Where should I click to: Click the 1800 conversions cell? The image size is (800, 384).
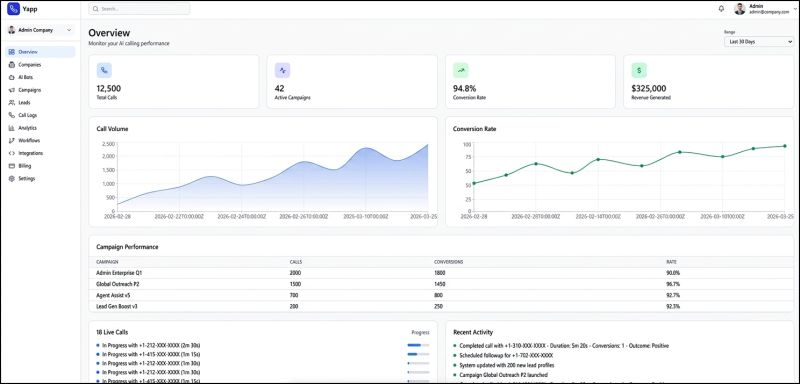[440, 273]
